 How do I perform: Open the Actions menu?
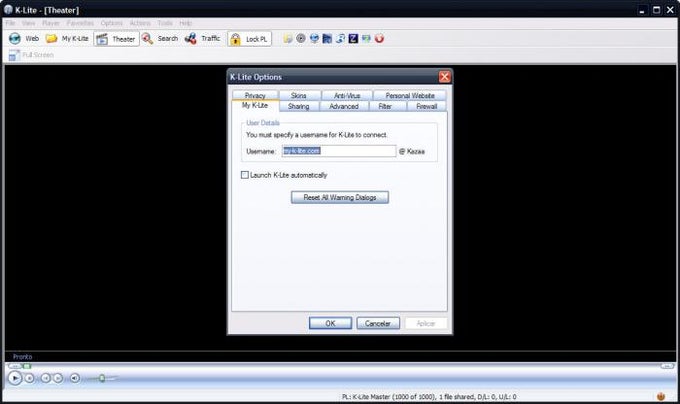(140, 23)
